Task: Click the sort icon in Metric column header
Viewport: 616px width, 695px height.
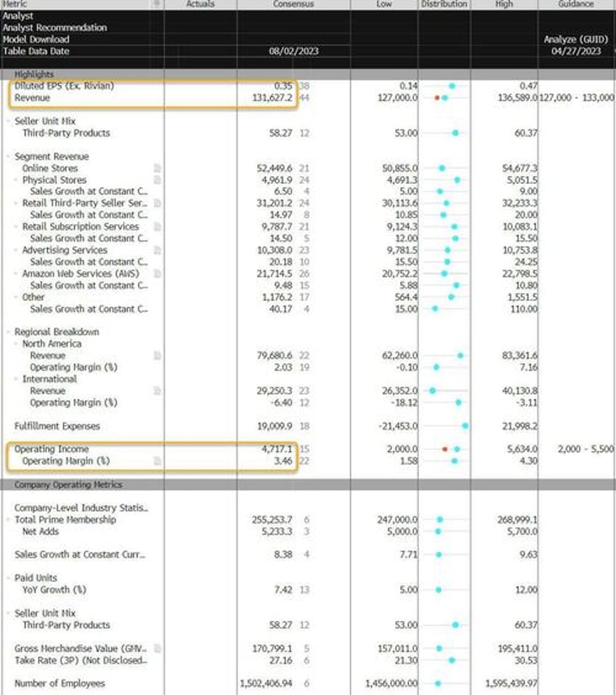Action: (x=156, y=4)
